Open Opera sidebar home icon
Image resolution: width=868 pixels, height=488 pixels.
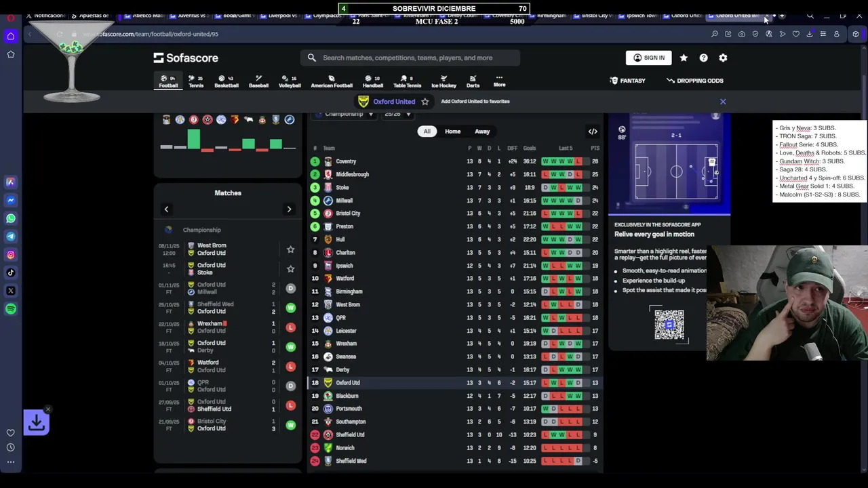[11, 36]
